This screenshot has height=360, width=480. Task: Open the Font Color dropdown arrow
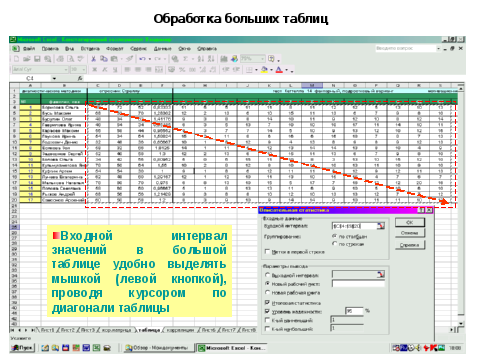[x=286, y=69]
